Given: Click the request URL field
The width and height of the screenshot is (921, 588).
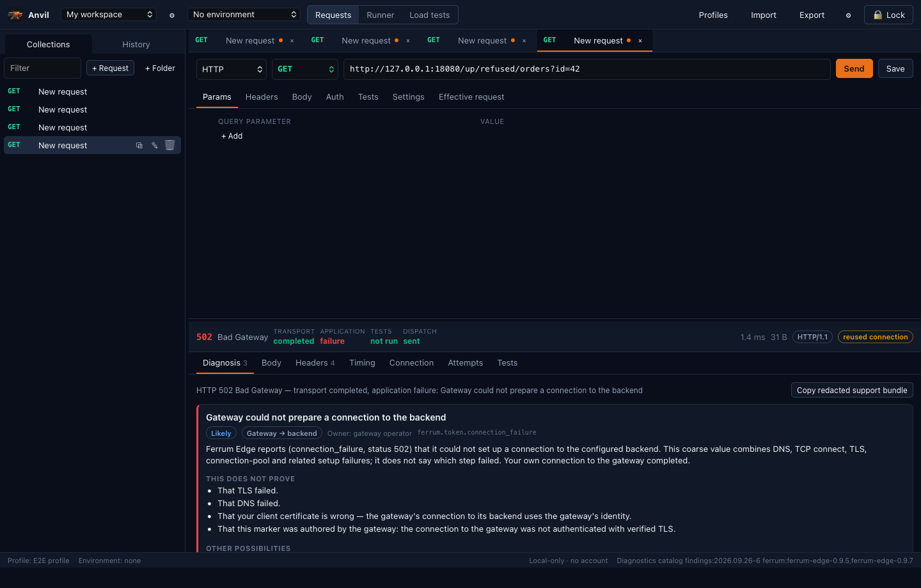Looking at the screenshot, I should coord(587,69).
